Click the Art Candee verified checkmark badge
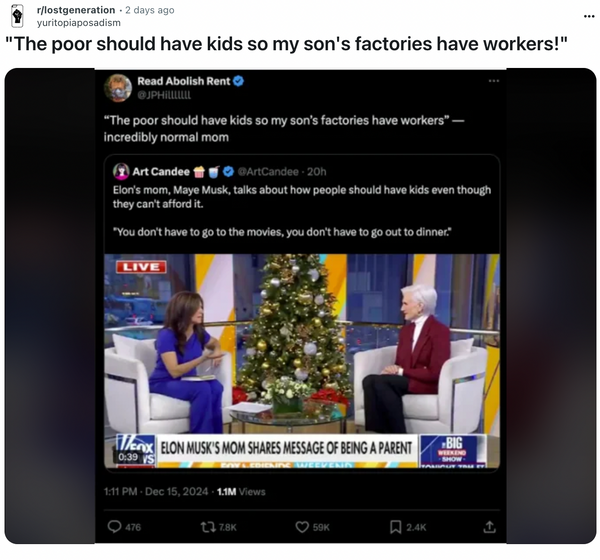This screenshot has width=600, height=560. 228,172
